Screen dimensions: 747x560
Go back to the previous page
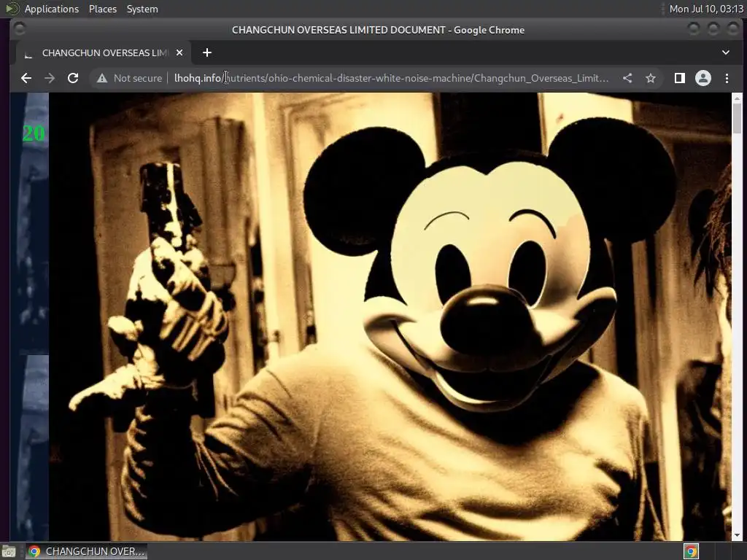[x=26, y=78]
